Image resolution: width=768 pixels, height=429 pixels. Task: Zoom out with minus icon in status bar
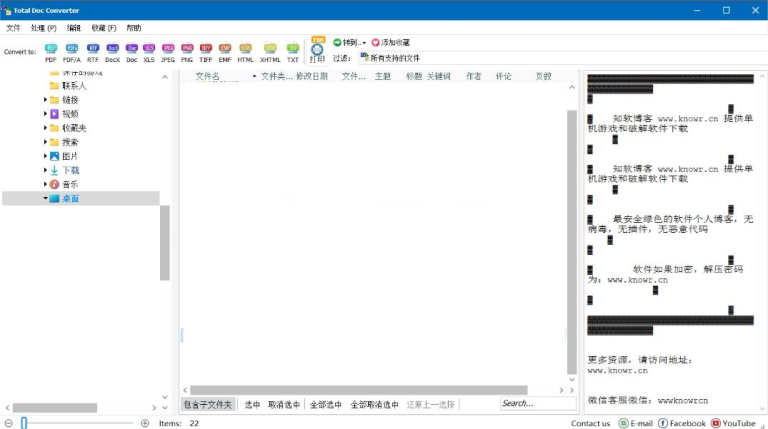click(8, 423)
